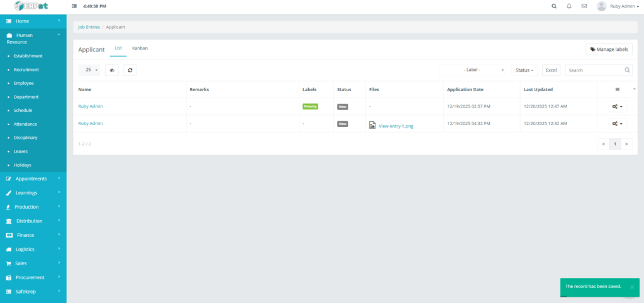Image resolution: width=644 pixels, height=303 pixels.
Task: Click the refresh table icon
Action: (130, 70)
